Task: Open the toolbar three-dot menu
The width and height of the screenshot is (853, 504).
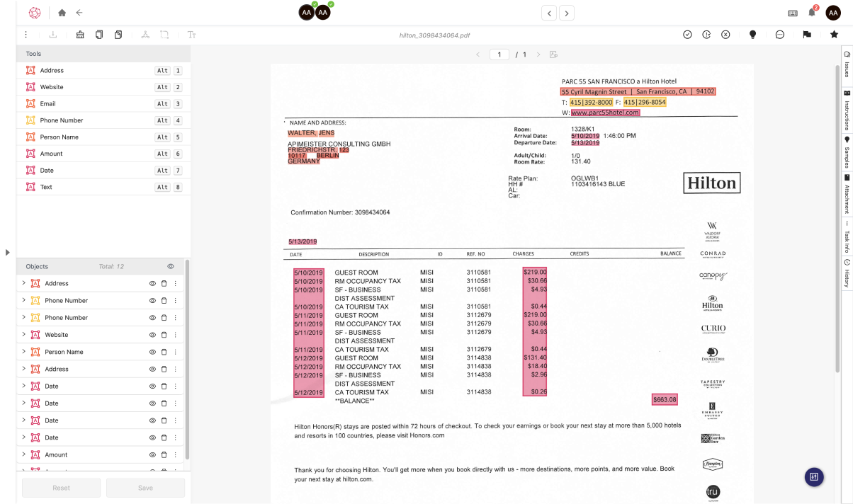Action: (x=26, y=35)
